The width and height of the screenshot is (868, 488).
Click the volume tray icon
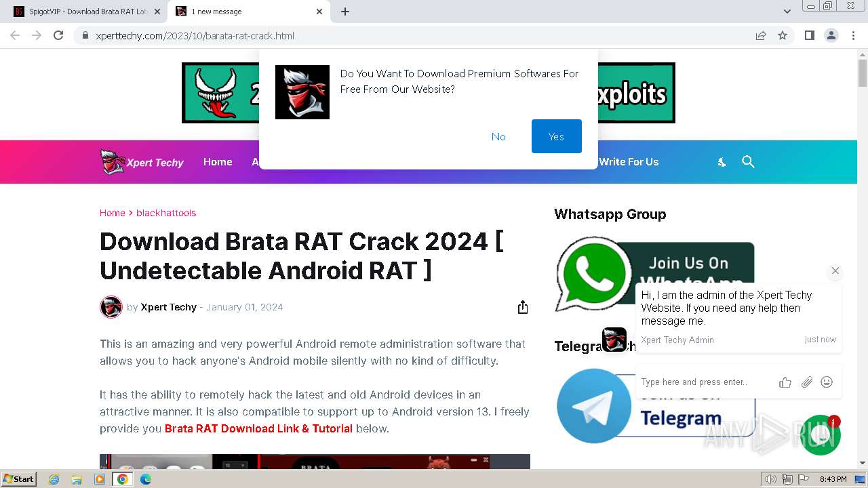pyautogui.click(x=771, y=479)
